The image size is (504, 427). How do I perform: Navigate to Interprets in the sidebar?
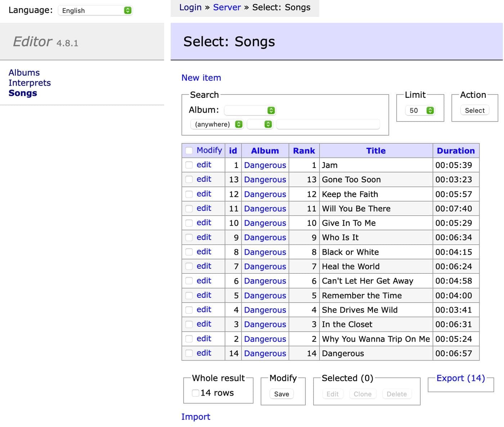point(30,83)
